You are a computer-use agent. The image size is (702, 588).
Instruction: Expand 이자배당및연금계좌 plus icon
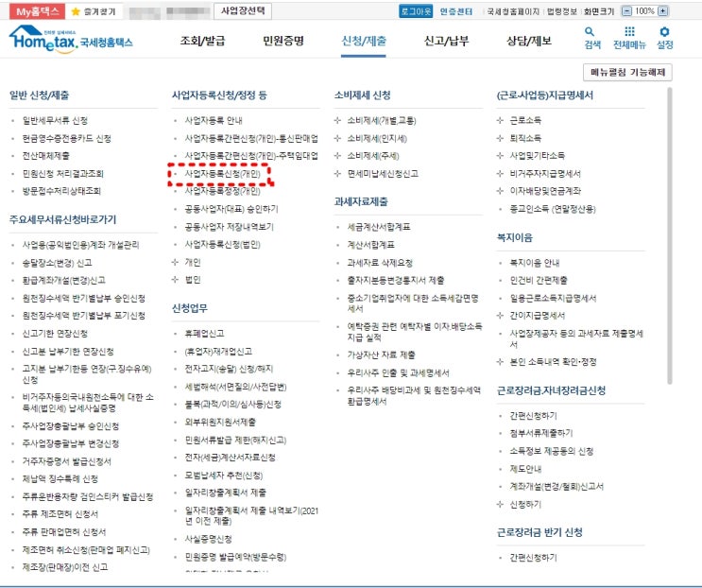tap(500, 191)
